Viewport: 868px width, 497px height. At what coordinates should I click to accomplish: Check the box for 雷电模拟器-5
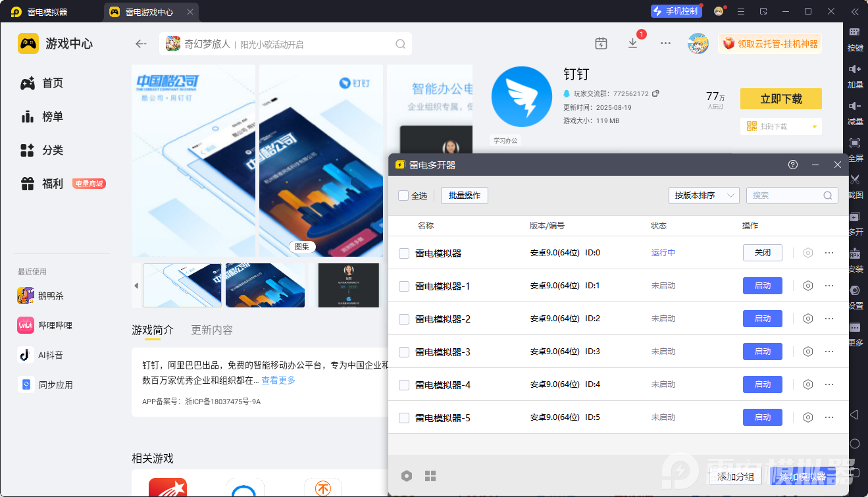(x=404, y=418)
